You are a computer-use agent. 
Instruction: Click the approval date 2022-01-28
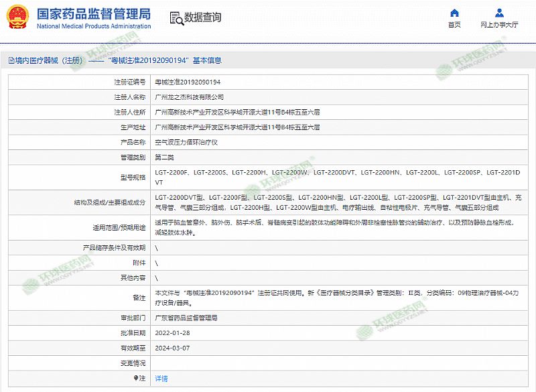click(x=171, y=333)
